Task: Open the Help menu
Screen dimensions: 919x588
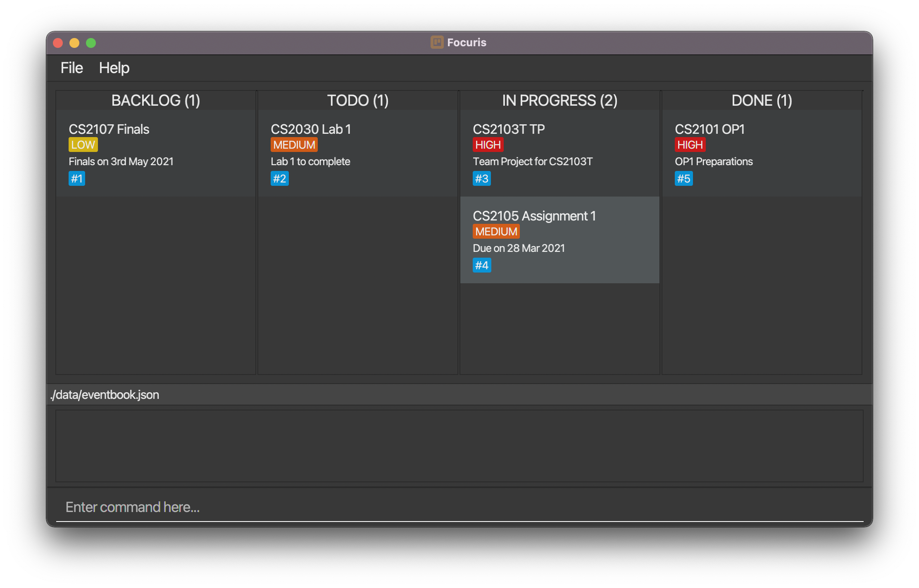Action: [114, 68]
